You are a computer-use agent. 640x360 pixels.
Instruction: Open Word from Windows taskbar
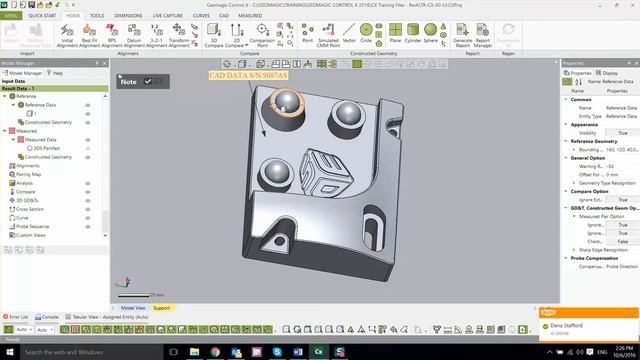click(x=298, y=352)
